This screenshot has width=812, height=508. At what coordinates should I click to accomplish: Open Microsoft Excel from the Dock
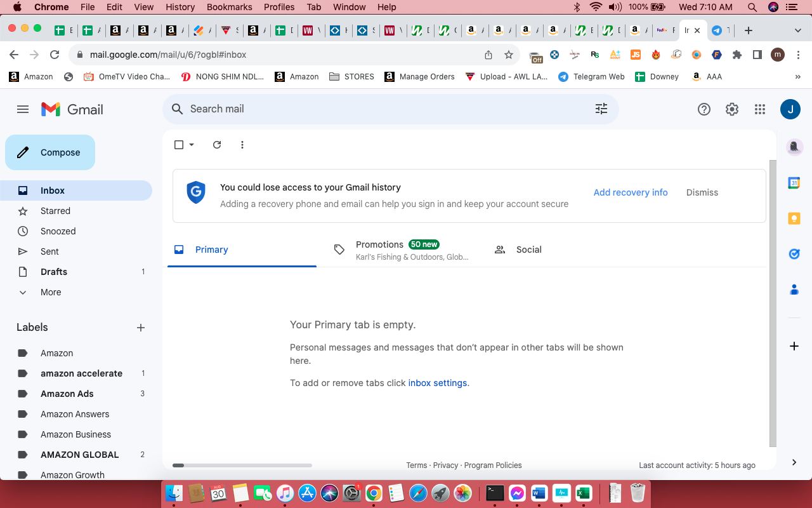584,493
